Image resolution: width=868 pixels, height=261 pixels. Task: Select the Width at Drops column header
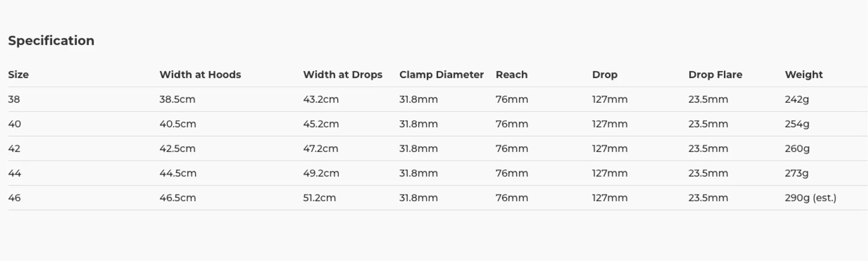(343, 75)
